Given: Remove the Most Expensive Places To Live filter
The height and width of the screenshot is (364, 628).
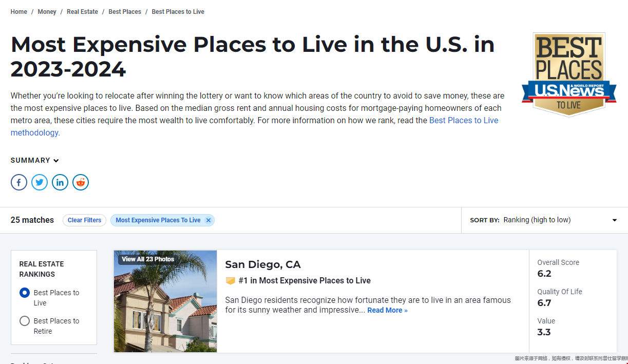Looking at the screenshot, I should point(208,220).
